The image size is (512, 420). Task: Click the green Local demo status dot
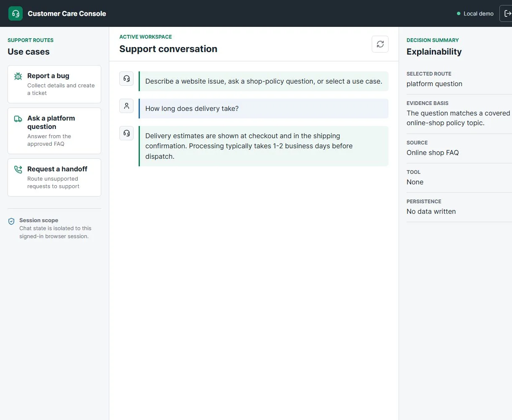click(459, 13)
